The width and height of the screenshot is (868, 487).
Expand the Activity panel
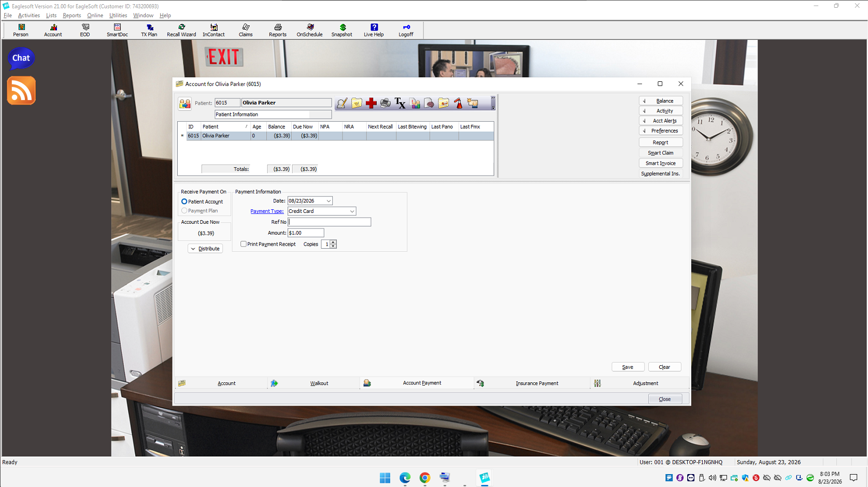click(x=661, y=111)
